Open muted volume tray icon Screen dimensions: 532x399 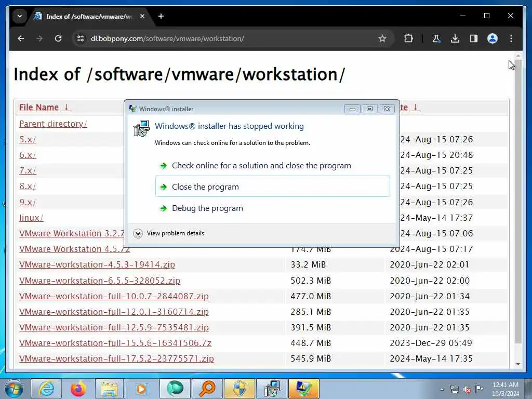(467, 390)
